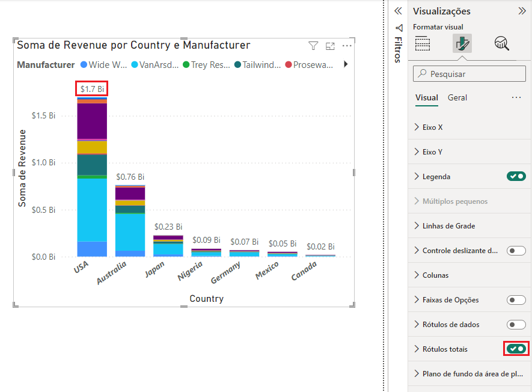Disable the Rótulos totais toggle
The image size is (532, 392).
pyautogui.click(x=516, y=349)
